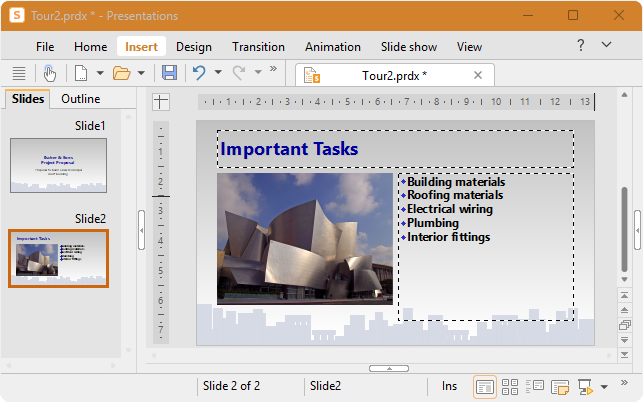Start slide show from status bar icon
Image resolution: width=643 pixels, height=402 pixels.
(x=585, y=387)
